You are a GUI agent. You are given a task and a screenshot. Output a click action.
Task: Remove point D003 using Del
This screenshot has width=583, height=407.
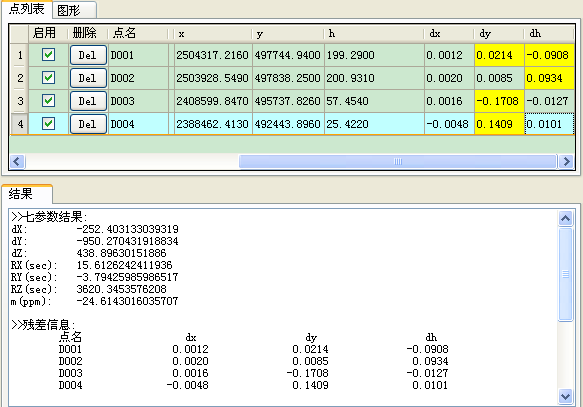tap(88, 101)
